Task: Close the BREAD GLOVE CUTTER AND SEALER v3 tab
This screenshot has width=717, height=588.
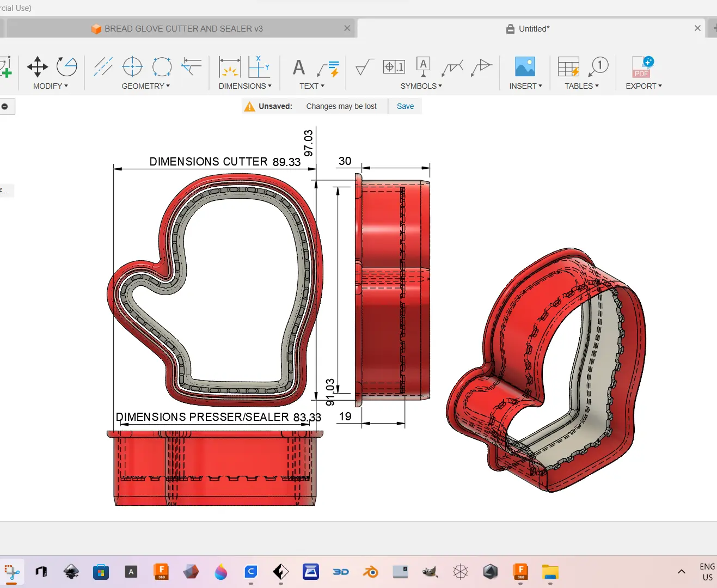Action: pos(347,28)
